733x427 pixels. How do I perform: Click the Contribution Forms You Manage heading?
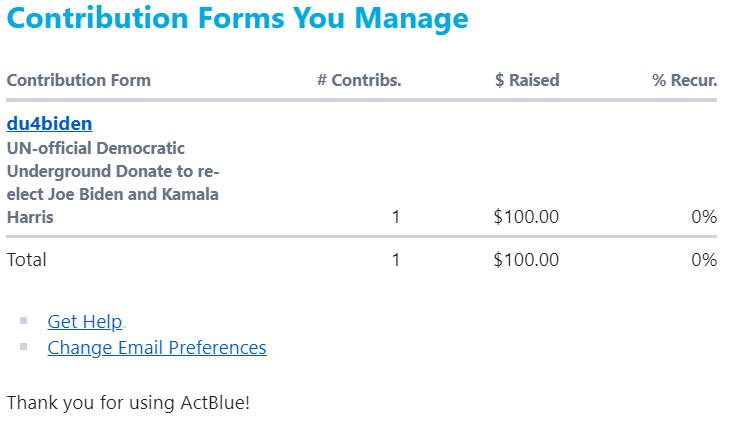point(237,18)
